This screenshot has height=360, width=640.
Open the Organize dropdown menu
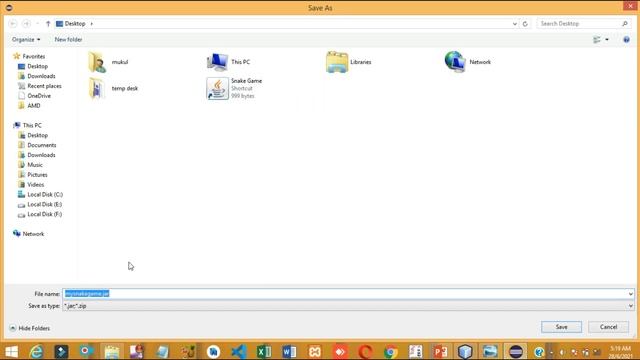click(x=26, y=40)
